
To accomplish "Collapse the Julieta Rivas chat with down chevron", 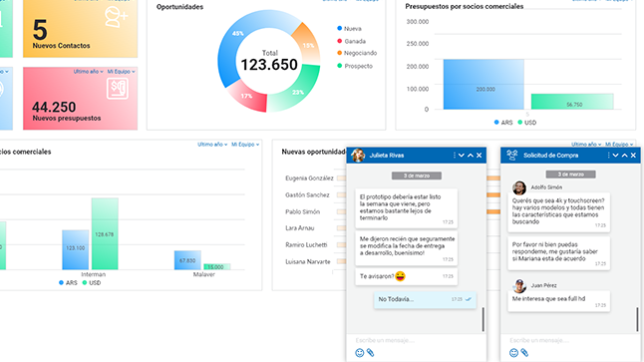I will coord(462,156).
